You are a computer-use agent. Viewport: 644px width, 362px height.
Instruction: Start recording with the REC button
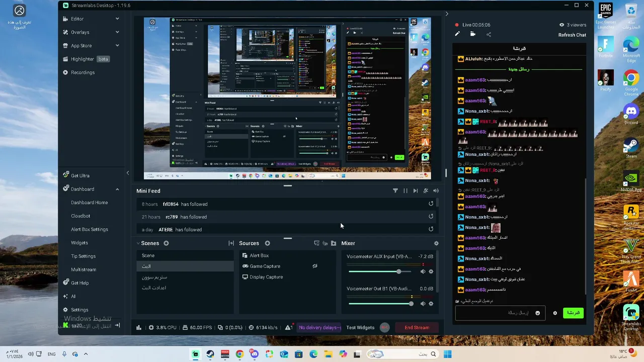384,327
